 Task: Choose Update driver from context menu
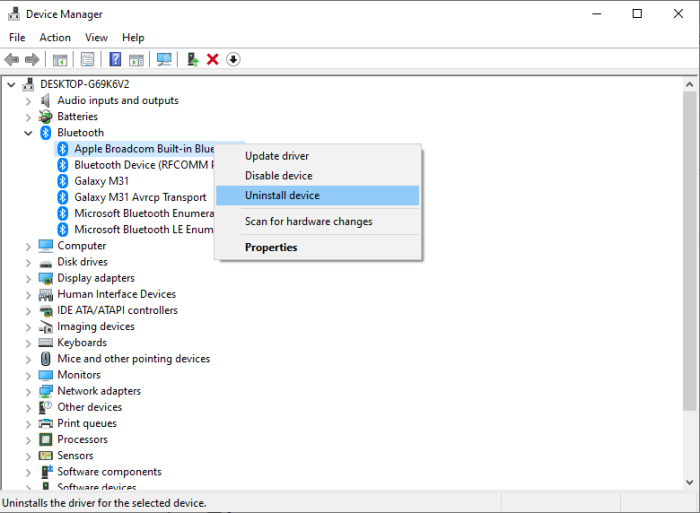[318, 156]
